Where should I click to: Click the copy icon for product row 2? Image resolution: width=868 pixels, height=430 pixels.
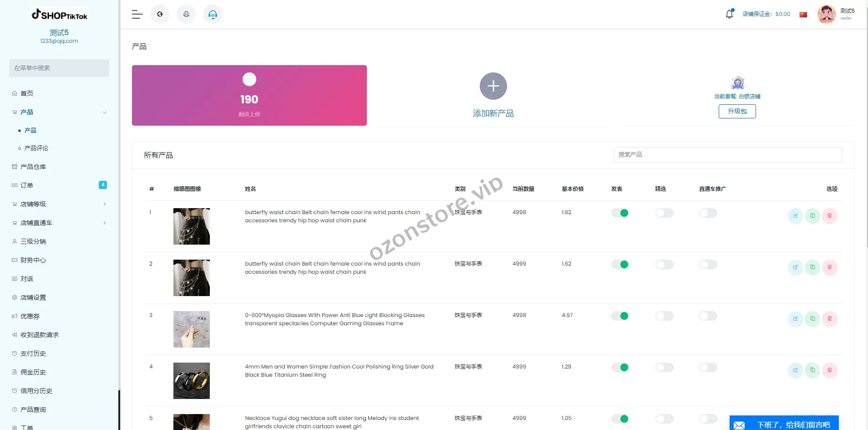coord(812,267)
